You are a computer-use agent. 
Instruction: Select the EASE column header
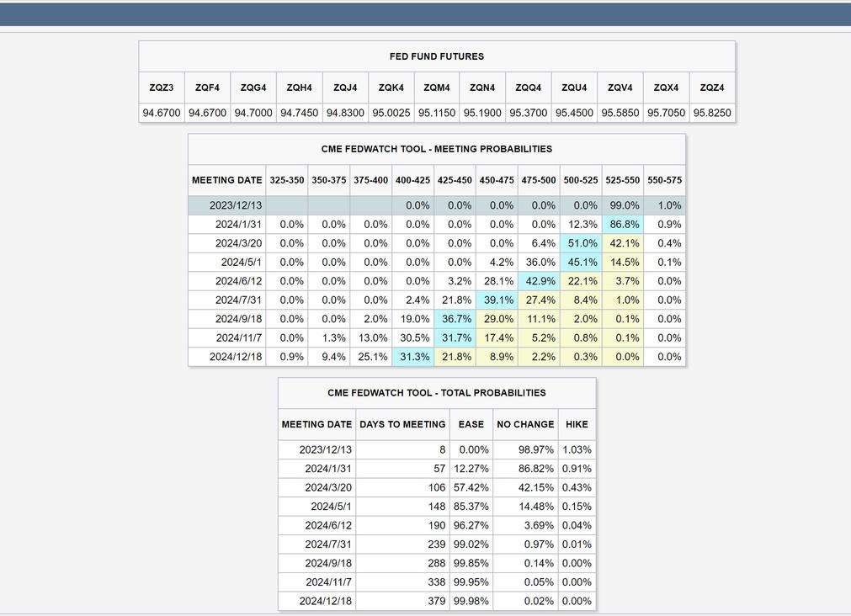(471, 424)
